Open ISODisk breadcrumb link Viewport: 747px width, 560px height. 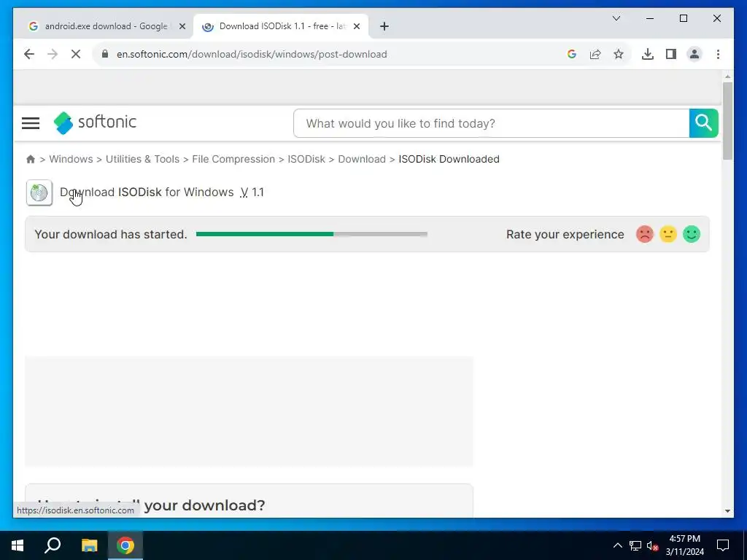coord(306,159)
